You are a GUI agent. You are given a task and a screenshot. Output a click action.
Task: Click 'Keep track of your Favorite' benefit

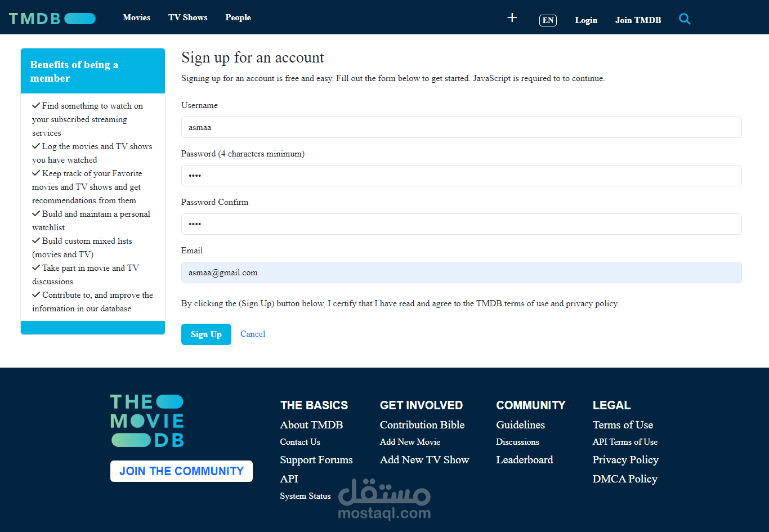coord(87,187)
